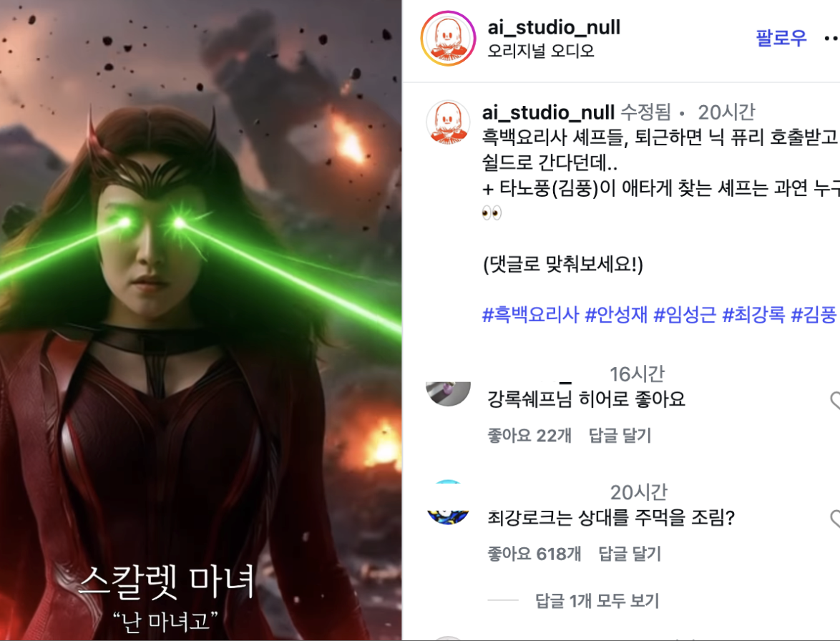This screenshot has height=641, width=840.
Task: Open the more options ellipsis menu
Action: click(832, 38)
